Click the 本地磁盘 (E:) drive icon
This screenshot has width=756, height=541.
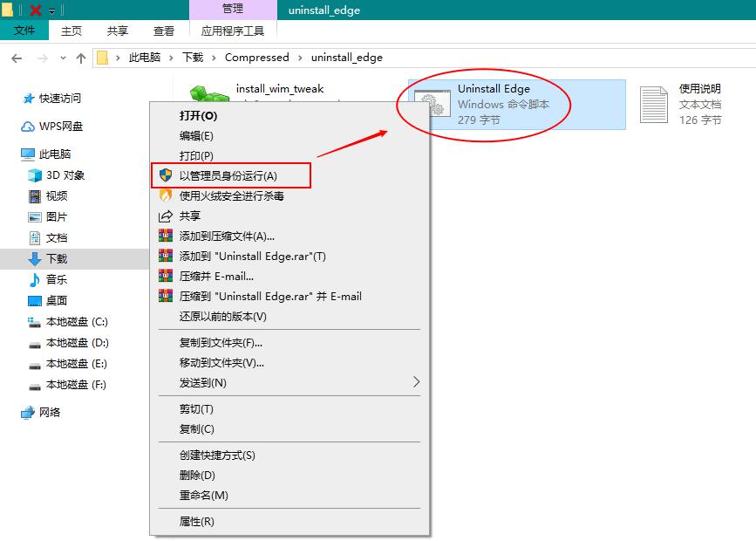tap(35, 365)
